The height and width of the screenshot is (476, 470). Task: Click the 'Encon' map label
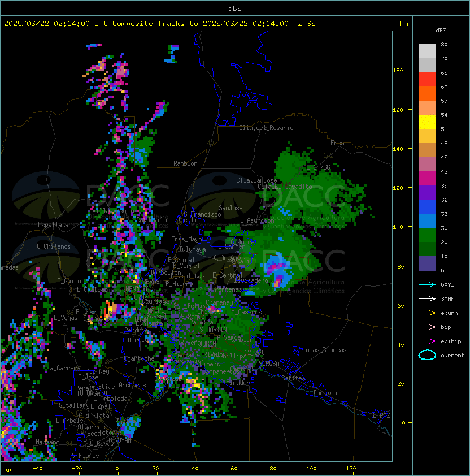click(x=339, y=143)
